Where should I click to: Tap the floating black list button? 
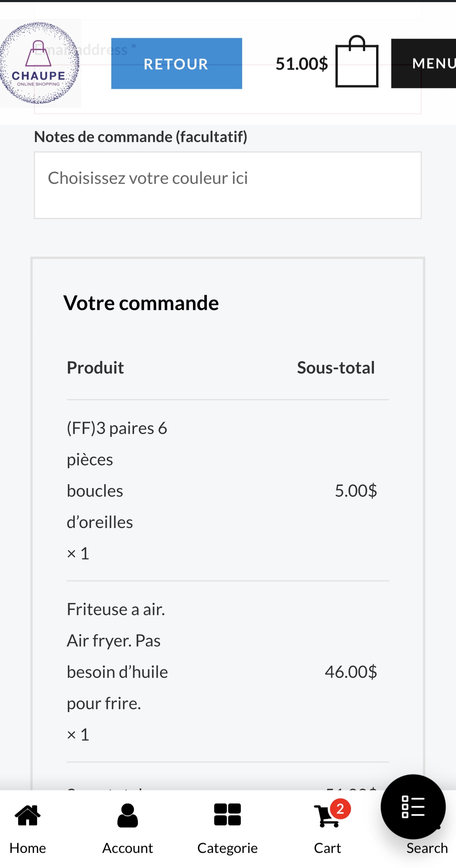pyautogui.click(x=413, y=807)
